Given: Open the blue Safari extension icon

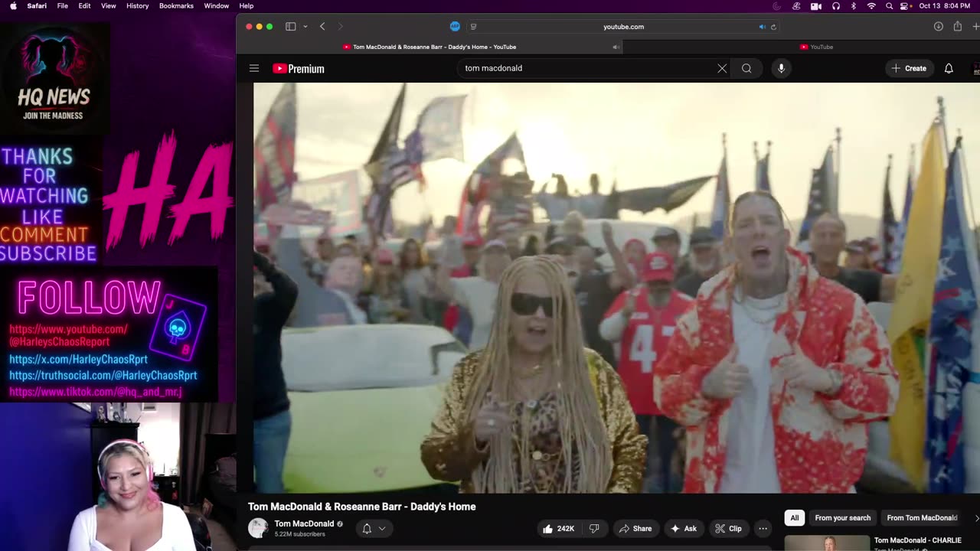Looking at the screenshot, I should coord(455,27).
